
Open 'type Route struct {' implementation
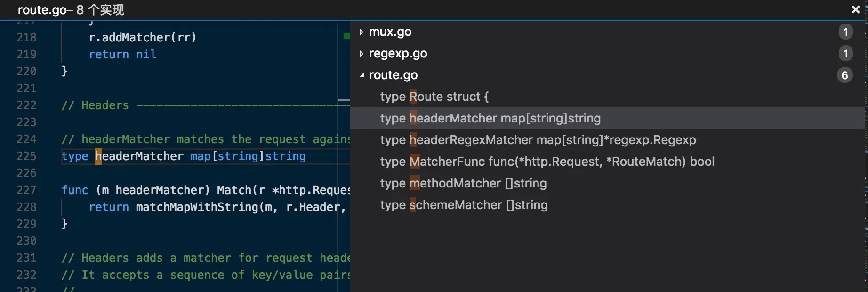(x=434, y=97)
